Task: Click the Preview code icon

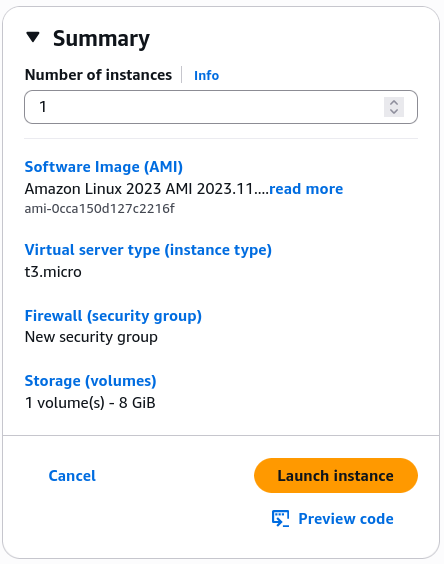Action: [x=280, y=518]
